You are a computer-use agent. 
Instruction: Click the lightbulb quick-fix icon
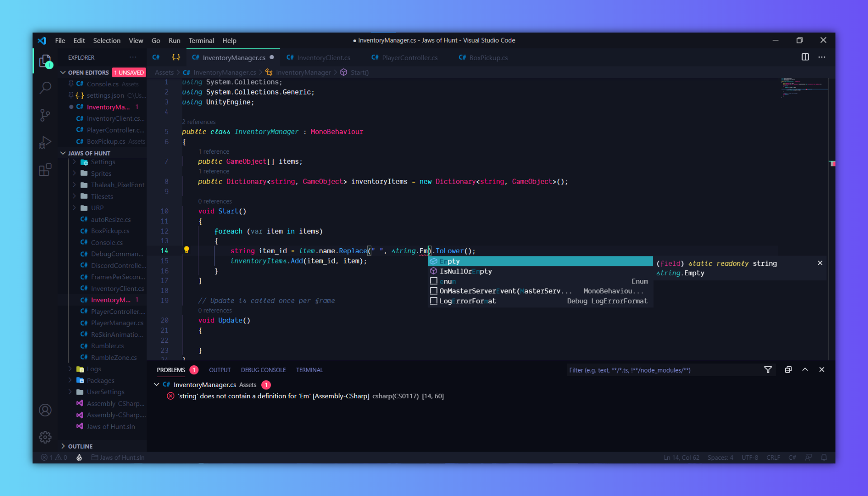pyautogui.click(x=186, y=250)
